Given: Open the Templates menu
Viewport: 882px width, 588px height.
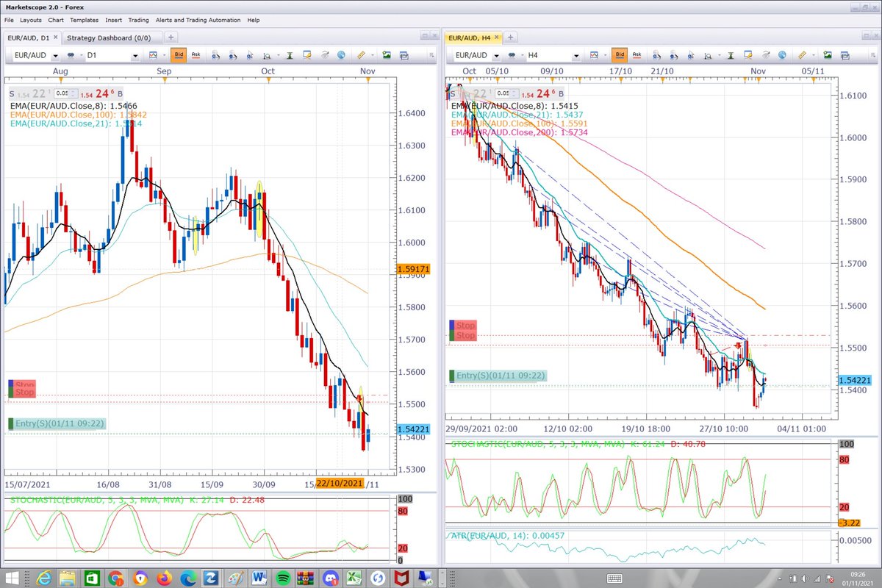Looking at the screenshot, I should [85, 20].
